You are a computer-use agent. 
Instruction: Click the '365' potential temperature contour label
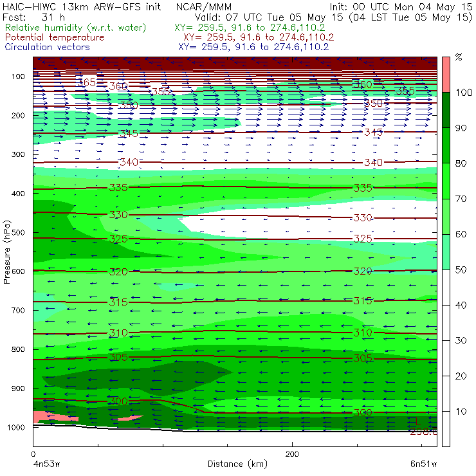87,82
